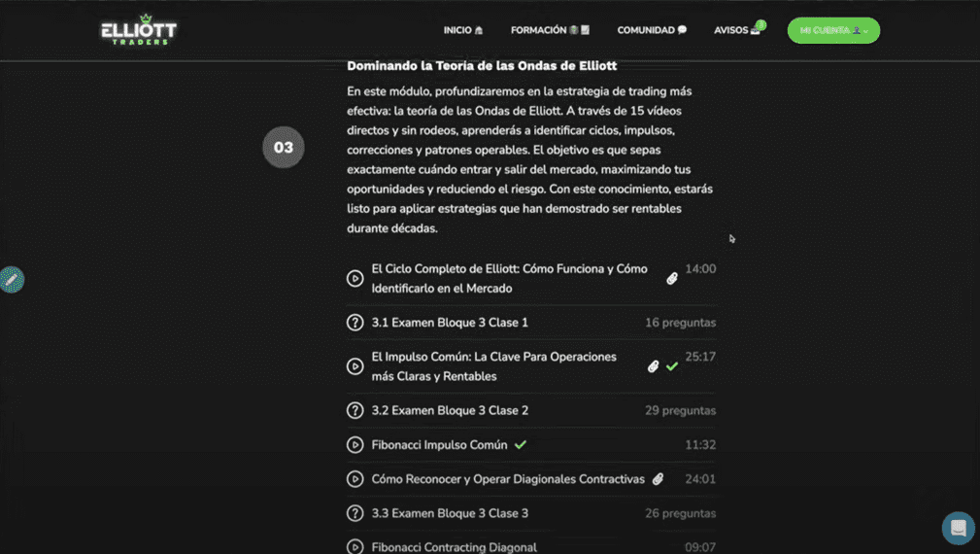The width and height of the screenshot is (980, 554).
Task: Click green checkmark on El Impulso Común row
Action: click(672, 366)
